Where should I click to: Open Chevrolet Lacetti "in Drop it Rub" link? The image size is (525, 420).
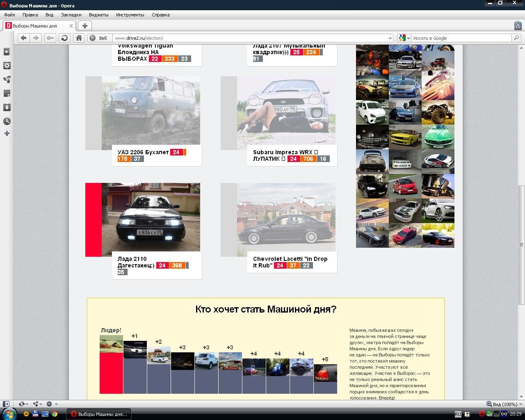pos(290,262)
